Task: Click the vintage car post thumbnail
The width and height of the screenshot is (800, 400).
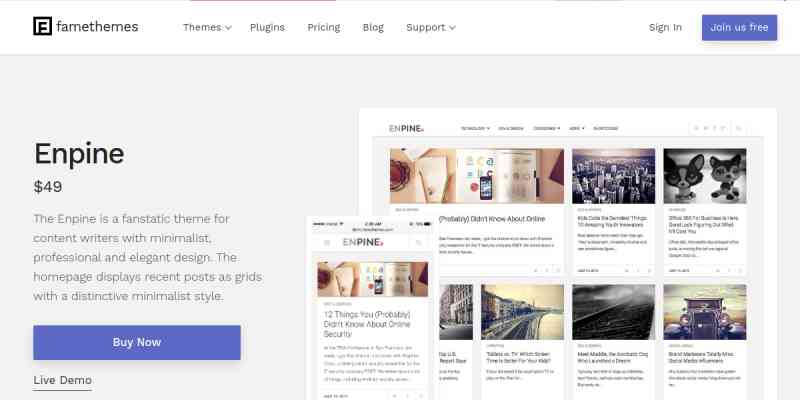Action: coord(705,312)
